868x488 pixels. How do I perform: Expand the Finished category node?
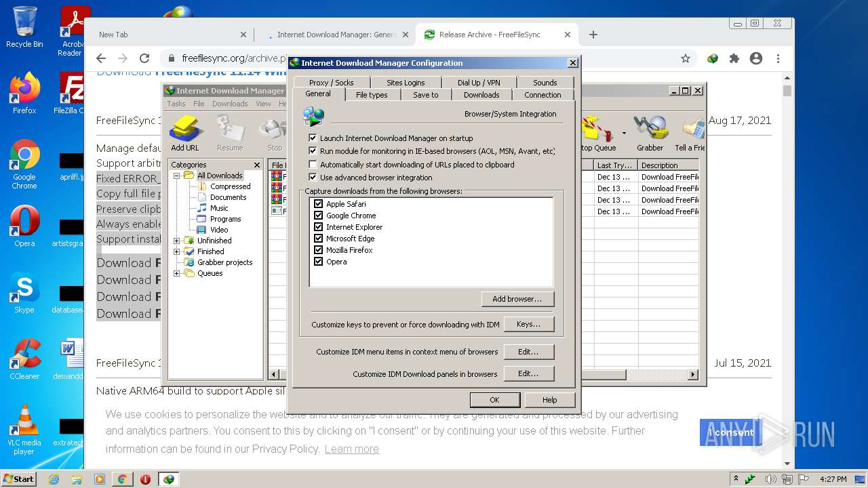click(177, 251)
